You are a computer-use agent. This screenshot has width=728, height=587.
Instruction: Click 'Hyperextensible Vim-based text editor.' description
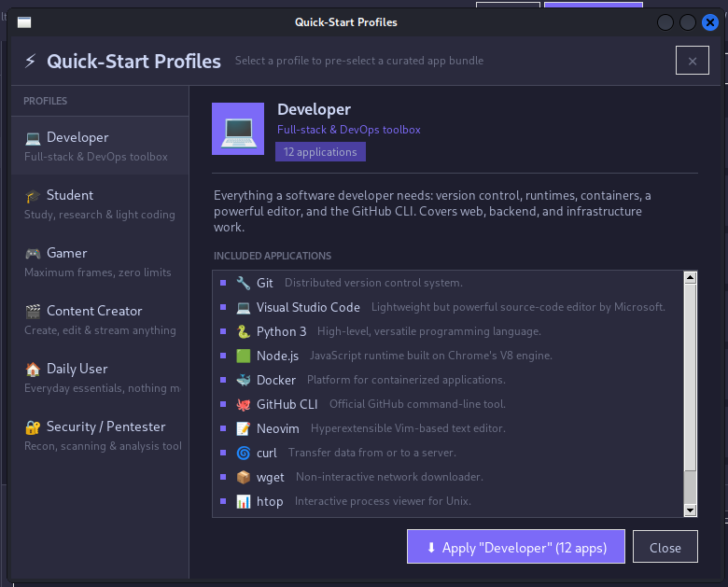click(408, 428)
